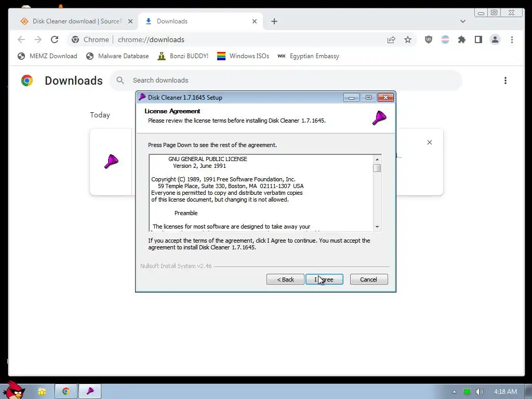Click Disk Cleaner setup taskbar button
The height and width of the screenshot is (399, 532).
point(90,392)
